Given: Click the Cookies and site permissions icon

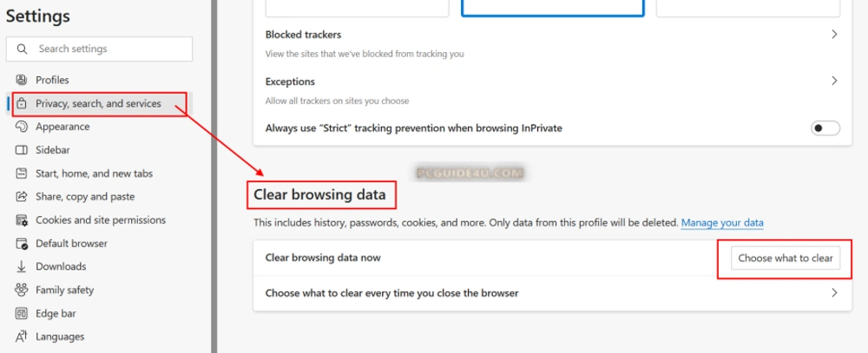Looking at the screenshot, I should click(x=22, y=220).
